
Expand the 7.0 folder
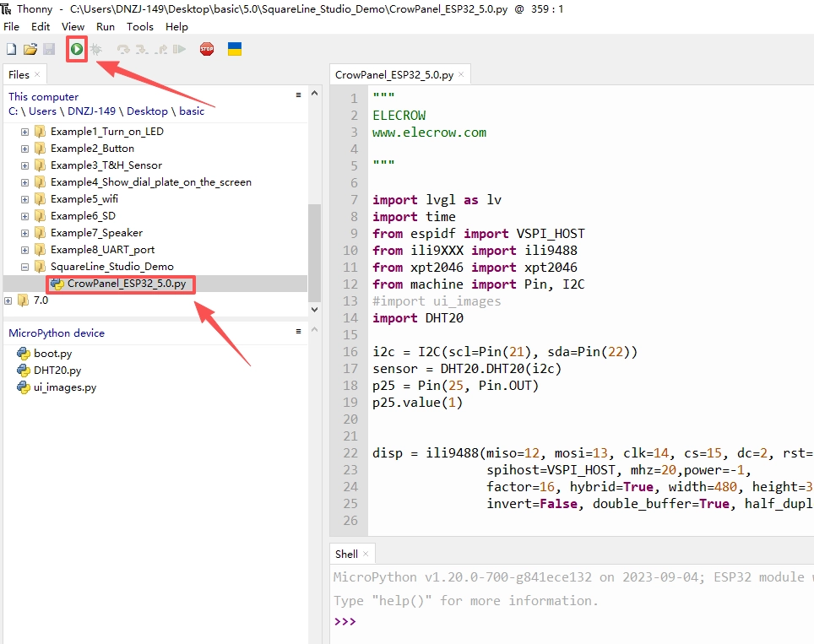8,300
